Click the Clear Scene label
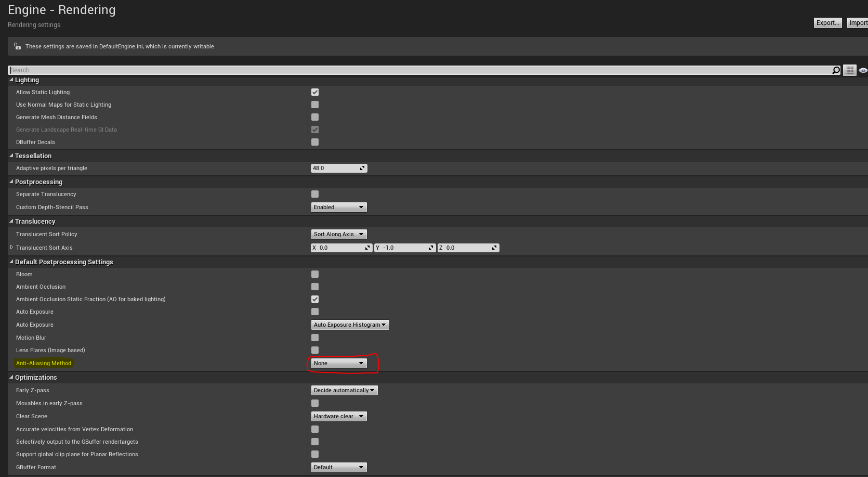 pyautogui.click(x=32, y=416)
